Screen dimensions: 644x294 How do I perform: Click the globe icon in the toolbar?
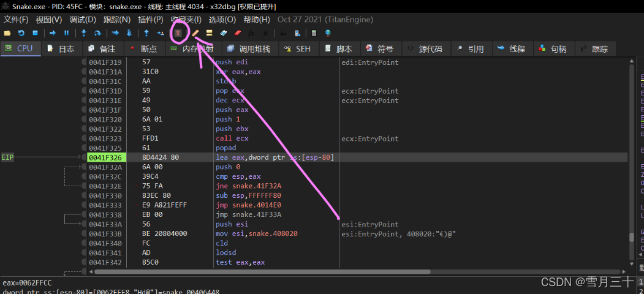[x=328, y=33]
